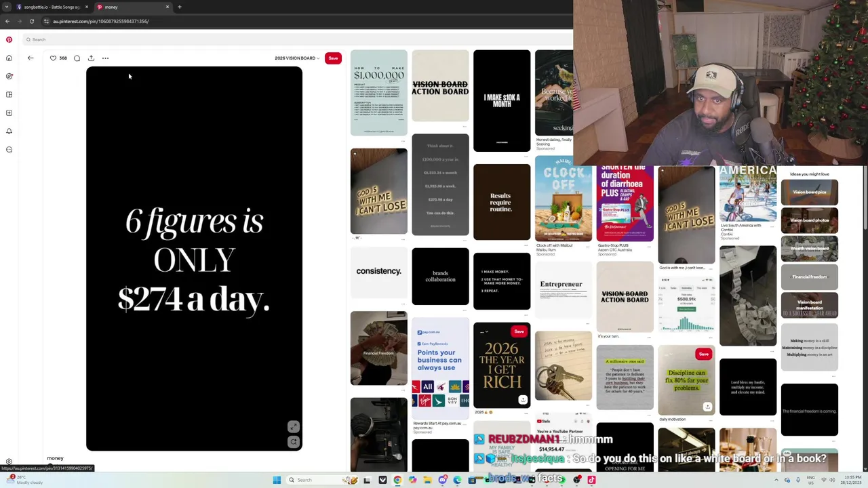This screenshot has width=868, height=488.
Task: Open the Clock Off with Malibu ad pin
Action: coord(563,199)
